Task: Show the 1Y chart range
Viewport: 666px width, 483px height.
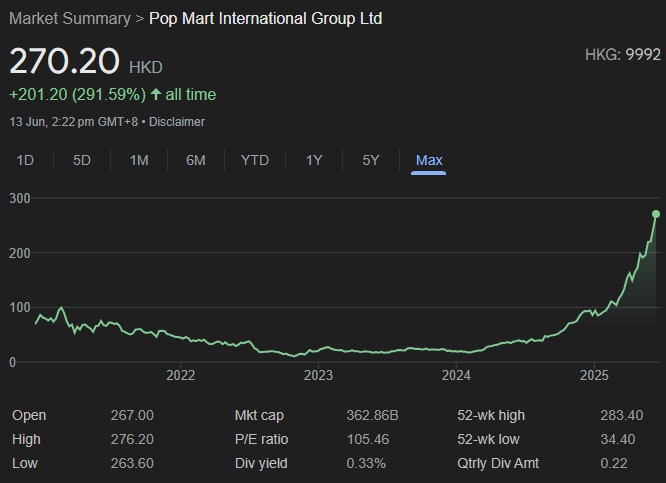Action: click(314, 160)
